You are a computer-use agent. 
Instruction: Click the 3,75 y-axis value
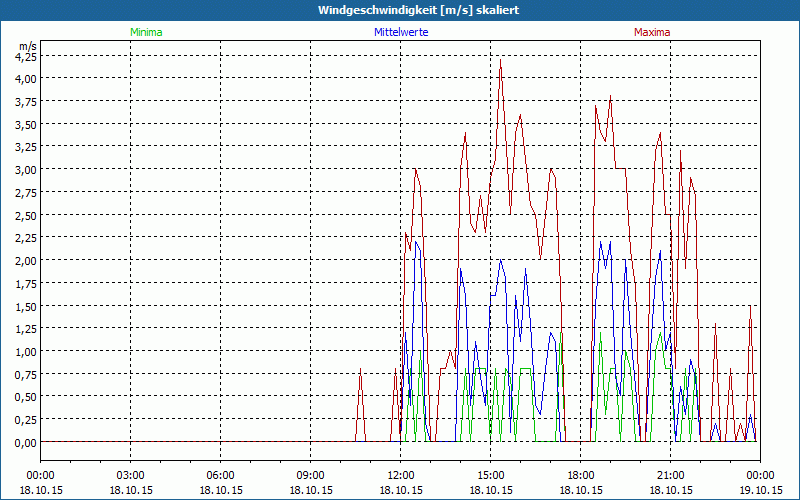tap(26, 101)
